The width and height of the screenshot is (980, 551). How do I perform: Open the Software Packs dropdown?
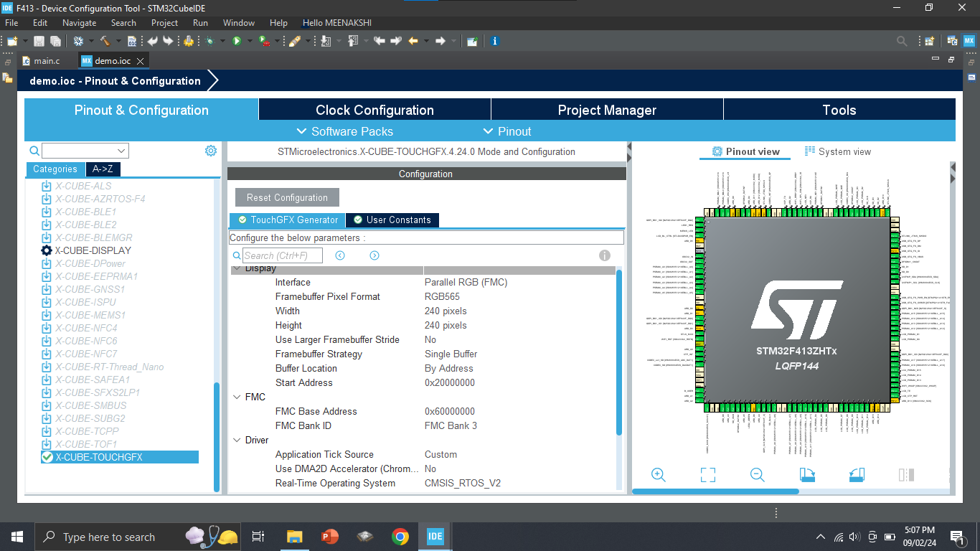[349, 131]
